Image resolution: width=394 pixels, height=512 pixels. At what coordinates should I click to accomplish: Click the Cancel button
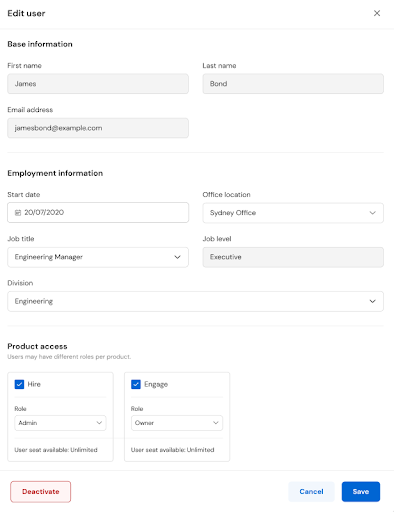click(x=311, y=492)
